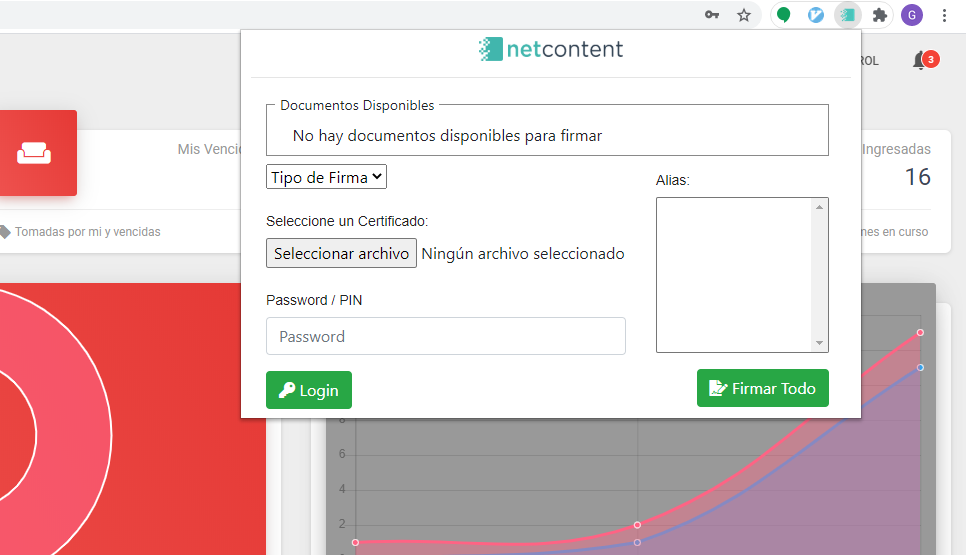Open the Extensions puzzle piece menu
The image size is (966, 555).
[x=880, y=15]
